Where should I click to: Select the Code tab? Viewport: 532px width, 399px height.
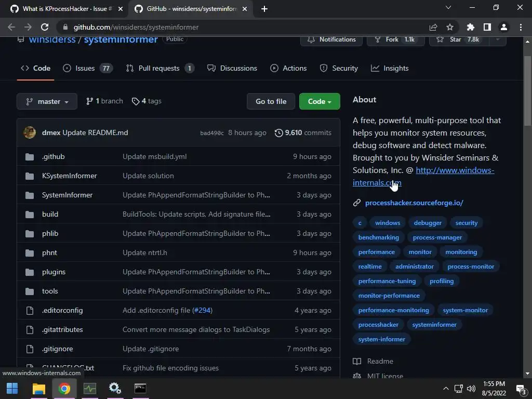click(36, 68)
